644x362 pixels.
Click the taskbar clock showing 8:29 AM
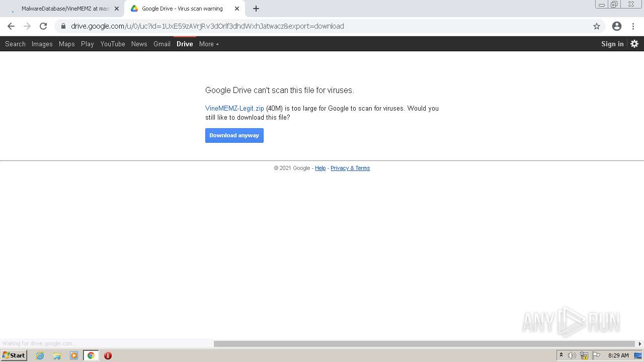click(x=618, y=355)
